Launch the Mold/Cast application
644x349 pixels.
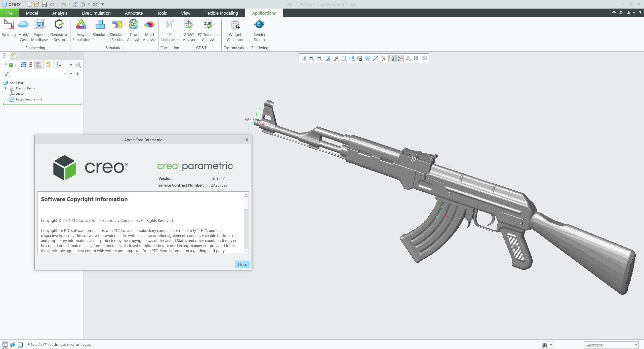pos(23,30)
